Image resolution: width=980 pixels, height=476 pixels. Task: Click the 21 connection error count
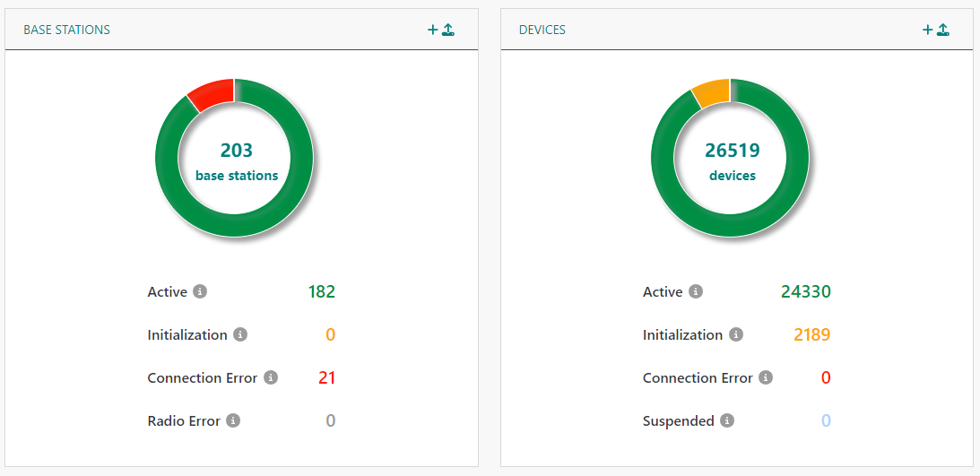326,377
